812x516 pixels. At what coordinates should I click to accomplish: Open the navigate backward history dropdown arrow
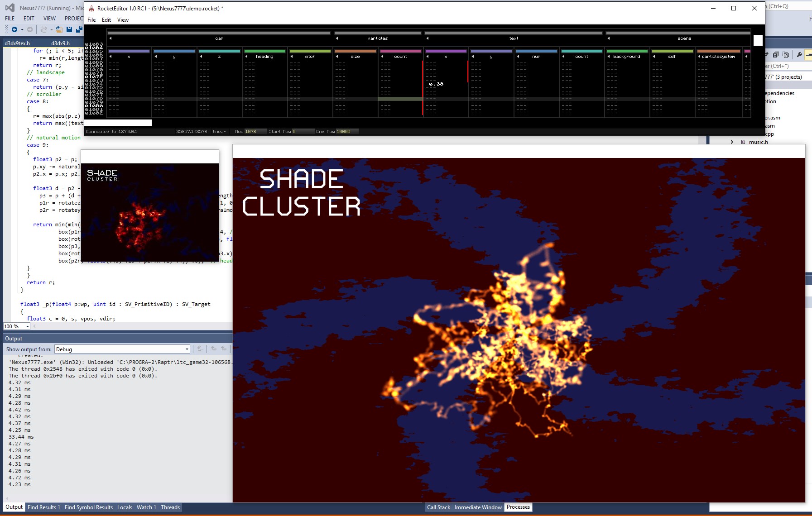pyautogui.click(x=22, y=29)
